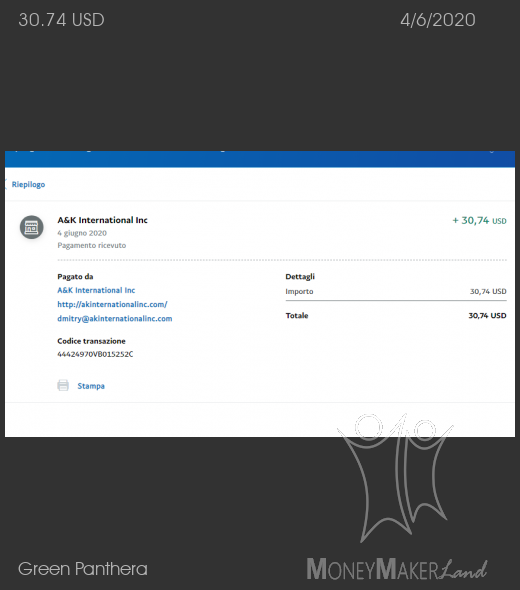Click the bold 30,74 USD total value

(487, 315)
